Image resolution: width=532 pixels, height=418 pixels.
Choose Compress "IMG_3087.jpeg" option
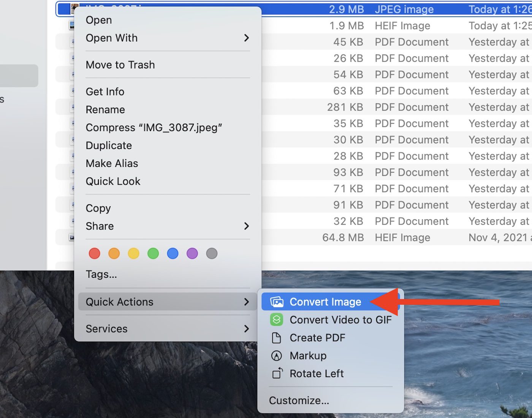[x=154, y=128]
